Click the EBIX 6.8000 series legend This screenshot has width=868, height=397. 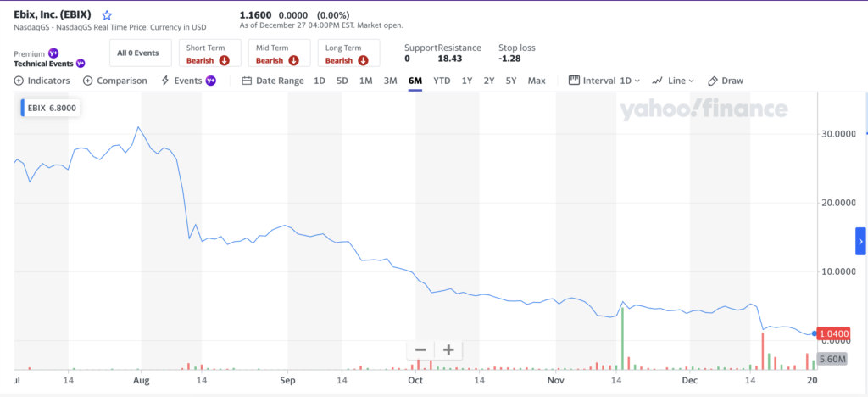point(51,109)
